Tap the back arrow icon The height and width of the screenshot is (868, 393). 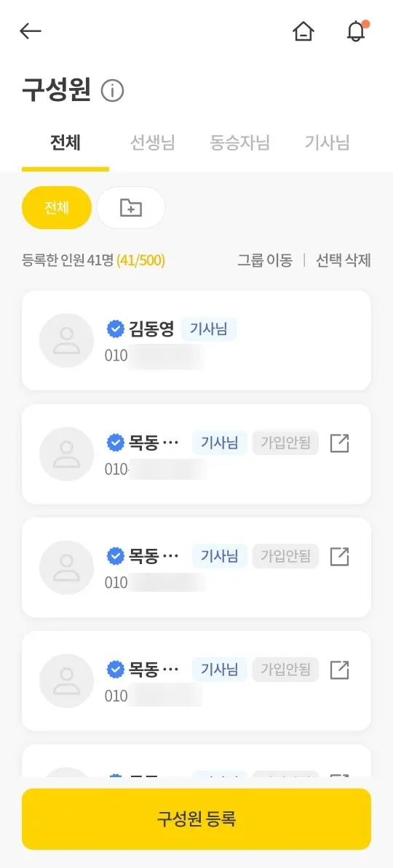point(31,31)
